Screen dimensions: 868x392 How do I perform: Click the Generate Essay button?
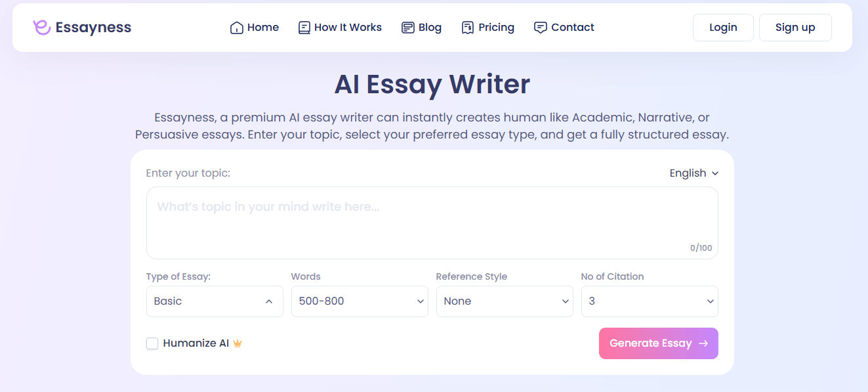coord(658,343)
